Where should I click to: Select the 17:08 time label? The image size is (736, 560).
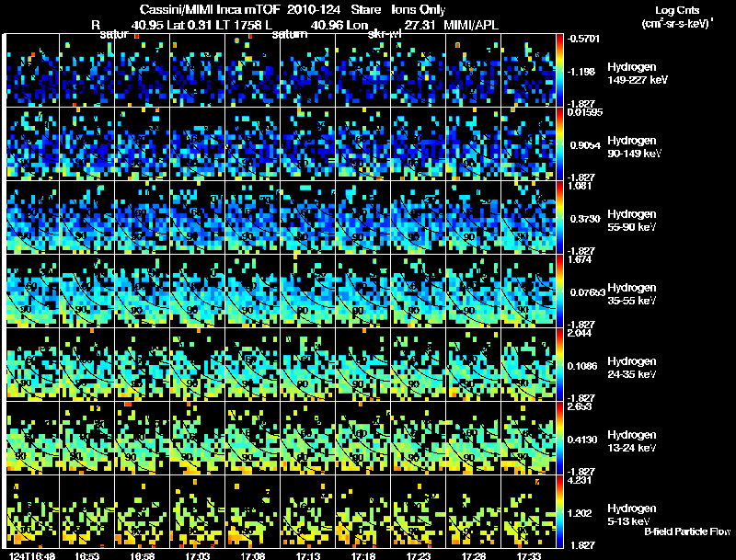(x=253, y=555)
